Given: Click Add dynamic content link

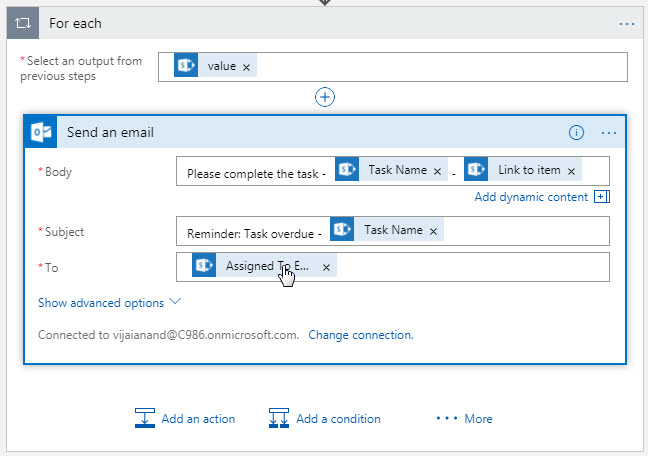Looking at the screenshot, I should click(531, 197).
